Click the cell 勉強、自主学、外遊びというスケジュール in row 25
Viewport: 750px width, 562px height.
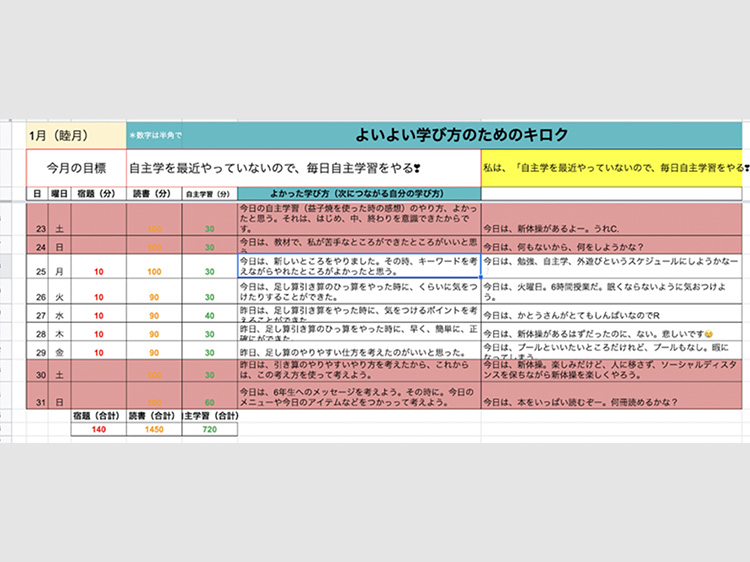[x=612, y=266]
